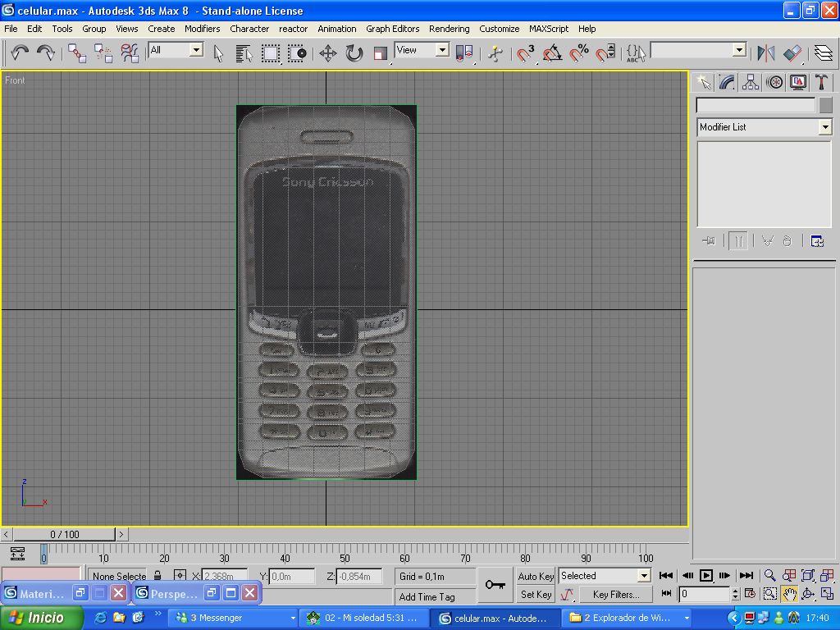Open Key Filters dialog
Screen dimensions: 840x630
(615, 594)
